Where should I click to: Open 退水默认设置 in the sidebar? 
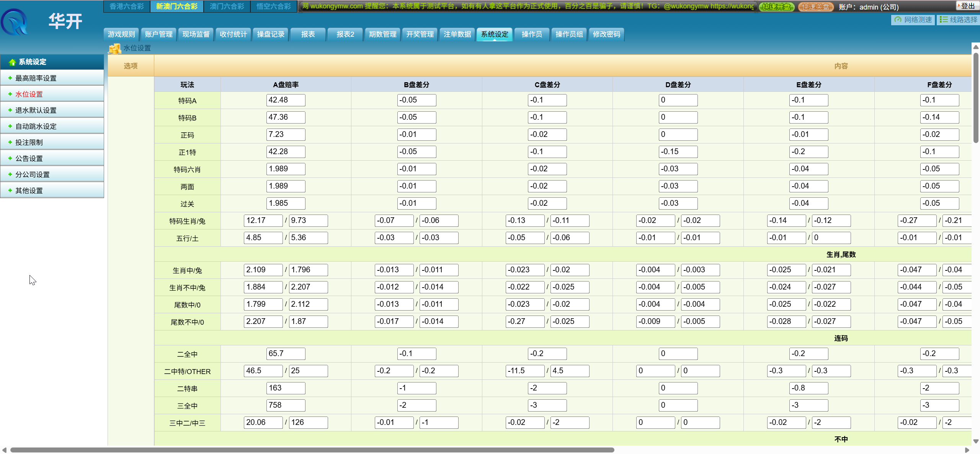point(52,110)
